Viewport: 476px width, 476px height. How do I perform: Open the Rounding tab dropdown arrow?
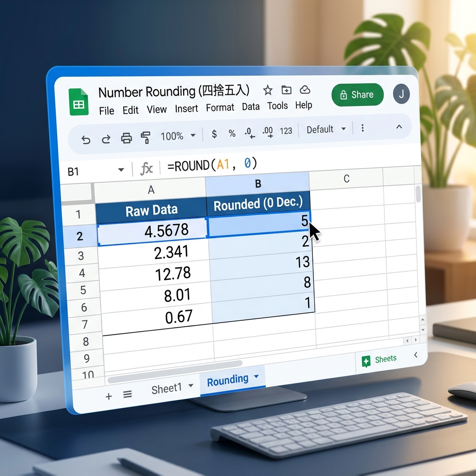[256, 377]
